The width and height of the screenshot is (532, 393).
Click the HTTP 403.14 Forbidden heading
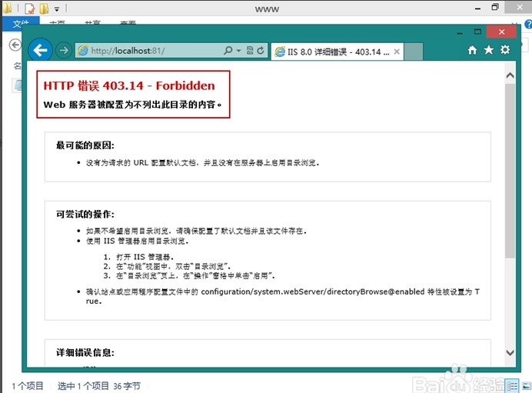pos(129,86)
